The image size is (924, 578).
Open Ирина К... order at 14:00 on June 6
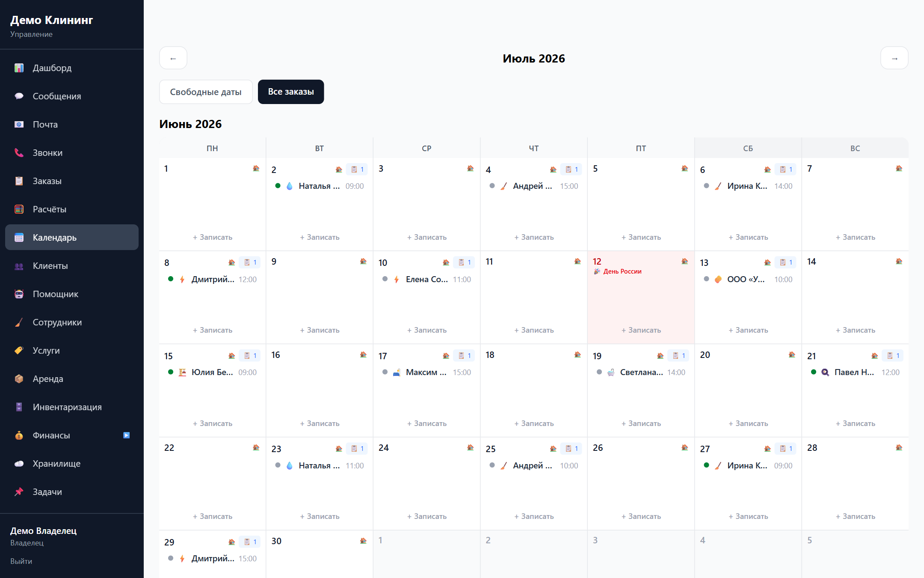click(x=748, y=186)
